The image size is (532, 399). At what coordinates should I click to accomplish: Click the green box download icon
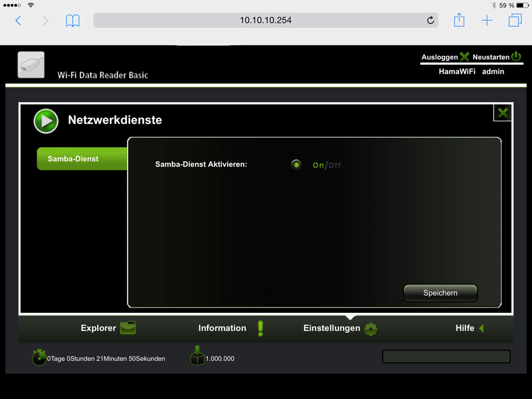point(197,355)
